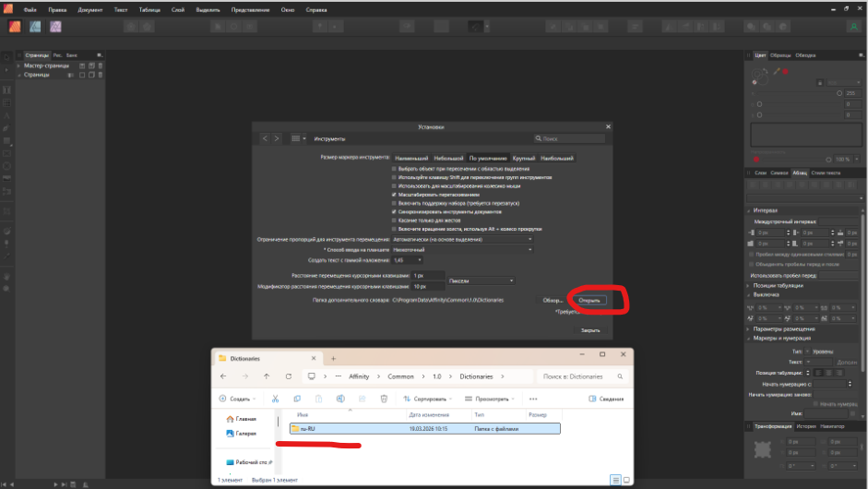Switch to the История tab
The image size is (868, 489).
(806, 426)
